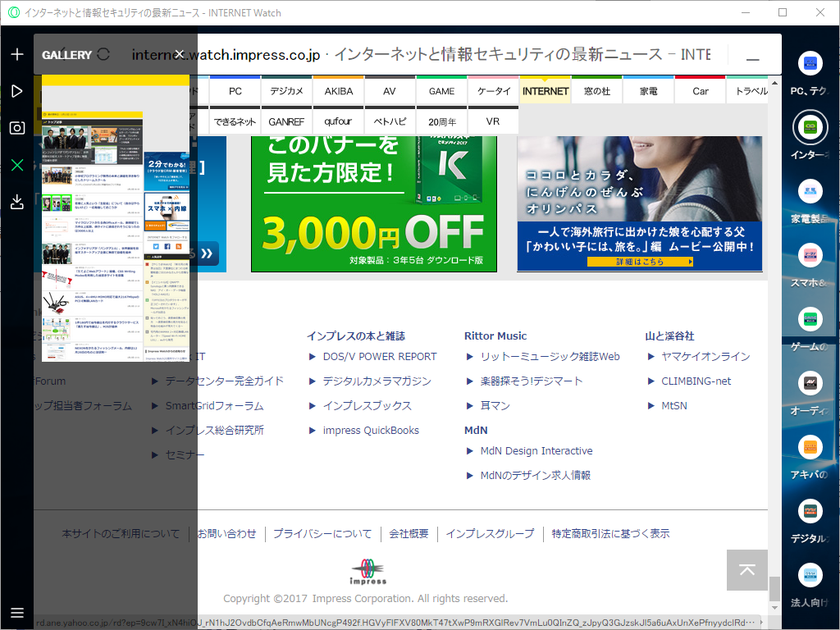Jump back to top with the arrow button
Image resolution: width=840 pixels, height=630 pixels.
coord(747,570)
